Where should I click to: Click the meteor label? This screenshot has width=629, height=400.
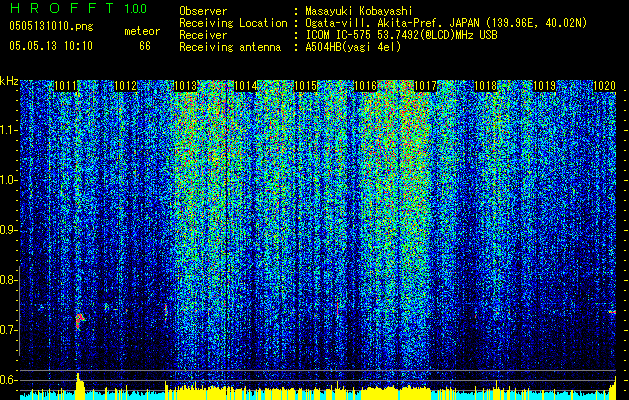(x=142, y=31)
